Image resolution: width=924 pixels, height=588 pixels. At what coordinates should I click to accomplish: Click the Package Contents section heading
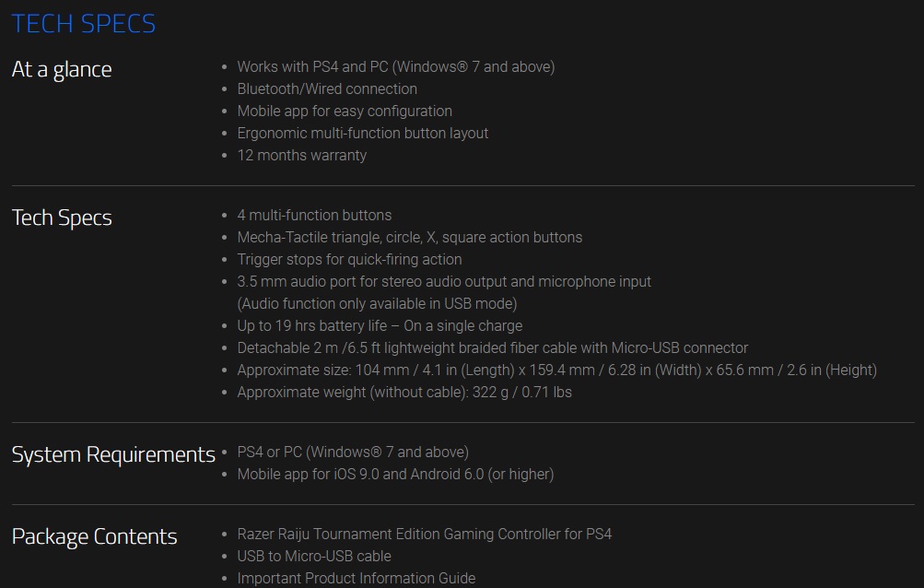click(94, 537)
